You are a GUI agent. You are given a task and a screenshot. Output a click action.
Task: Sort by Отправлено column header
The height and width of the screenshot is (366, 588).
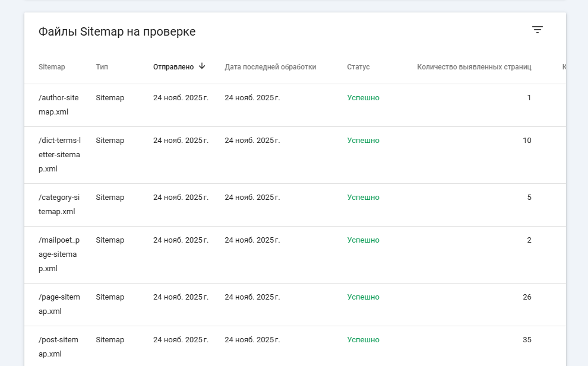point(173,67)
